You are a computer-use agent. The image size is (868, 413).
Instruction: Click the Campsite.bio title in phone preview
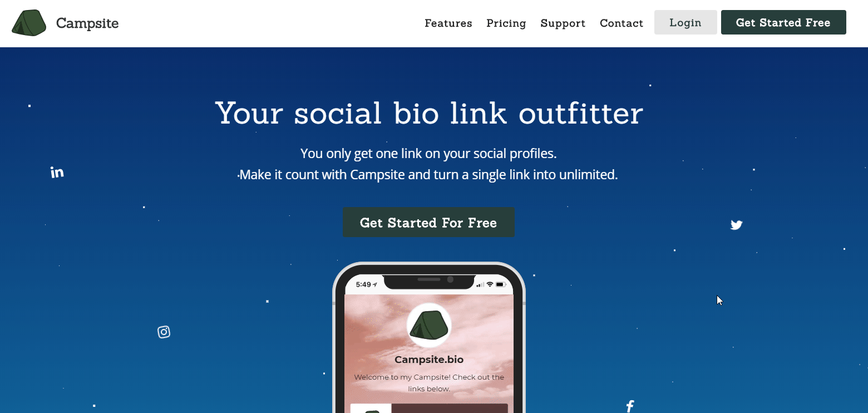(x=429, y=360)
